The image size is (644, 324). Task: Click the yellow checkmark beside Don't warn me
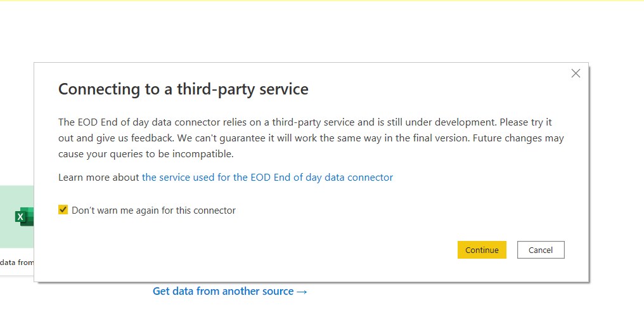(63, 210)
